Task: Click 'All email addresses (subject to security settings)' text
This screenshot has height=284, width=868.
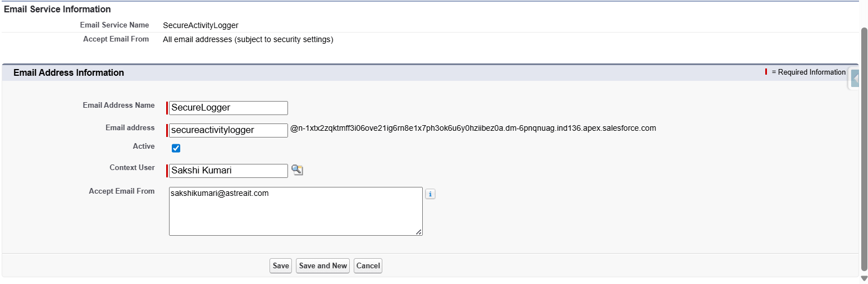Action: [x=248, y=40]
